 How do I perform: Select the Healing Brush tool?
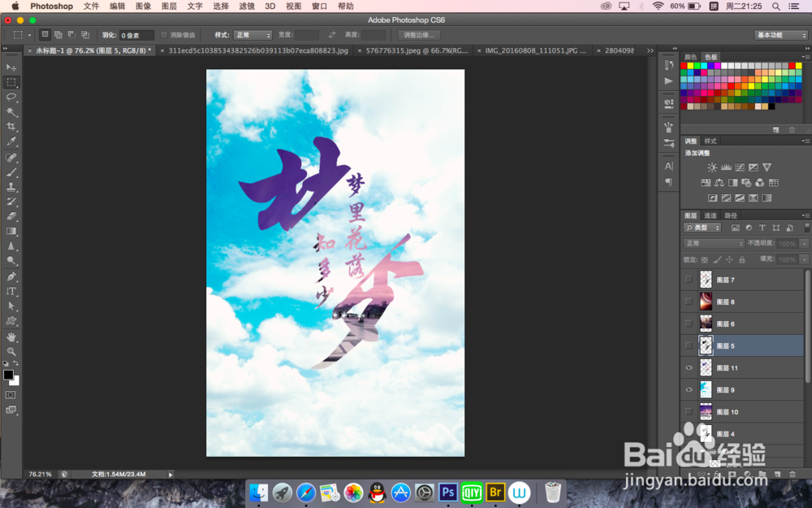pos(11,158)
